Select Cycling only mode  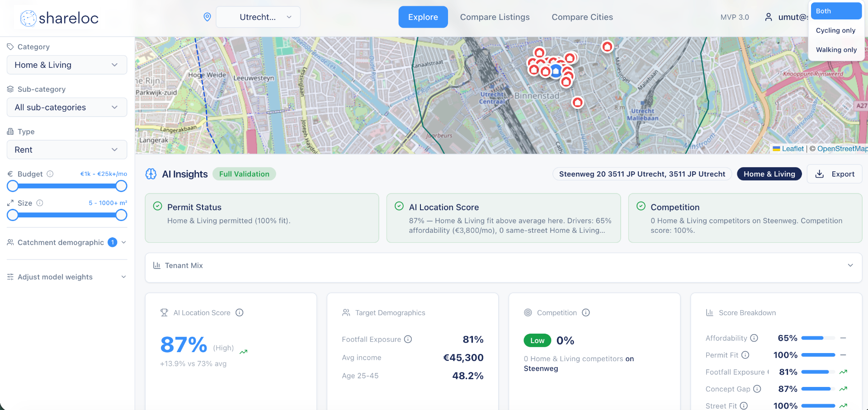[836, 30]
